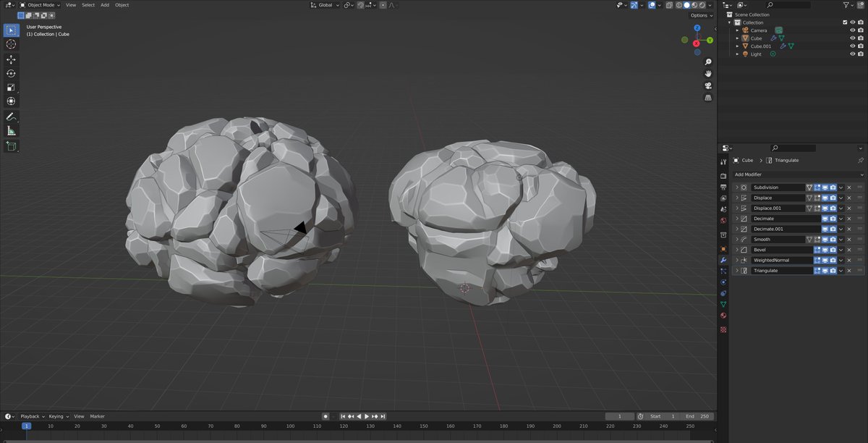Open the Modifier properties tab

723,258
